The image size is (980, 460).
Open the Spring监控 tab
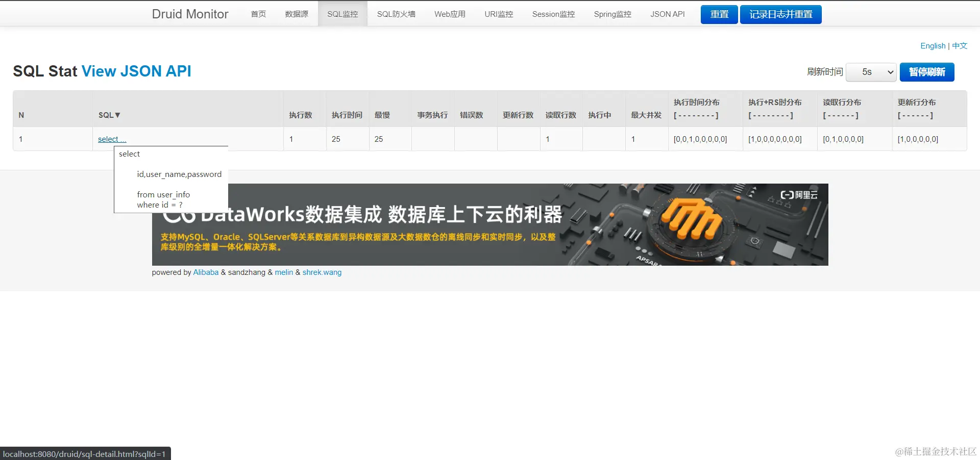[x=612, y=14]
